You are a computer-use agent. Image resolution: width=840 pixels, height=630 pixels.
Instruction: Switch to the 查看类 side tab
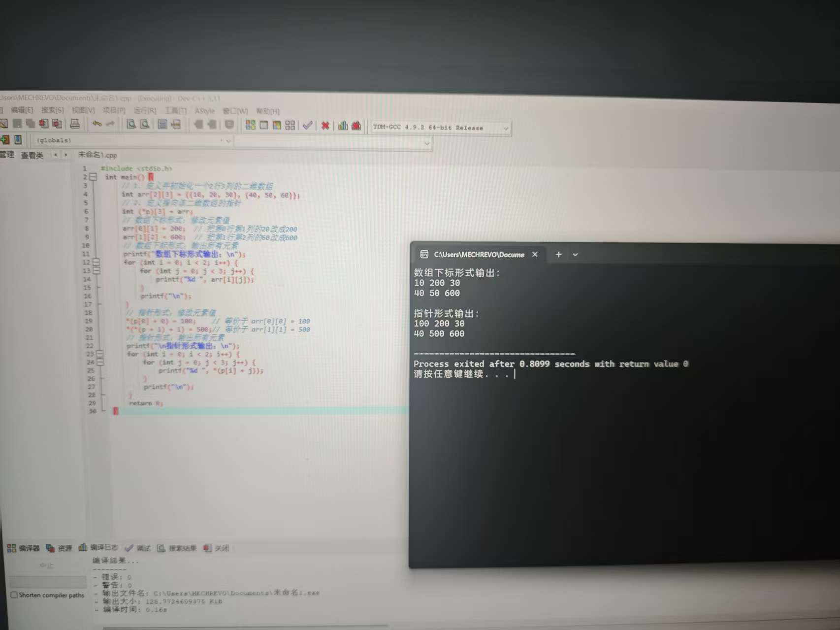tap(32, 156)
